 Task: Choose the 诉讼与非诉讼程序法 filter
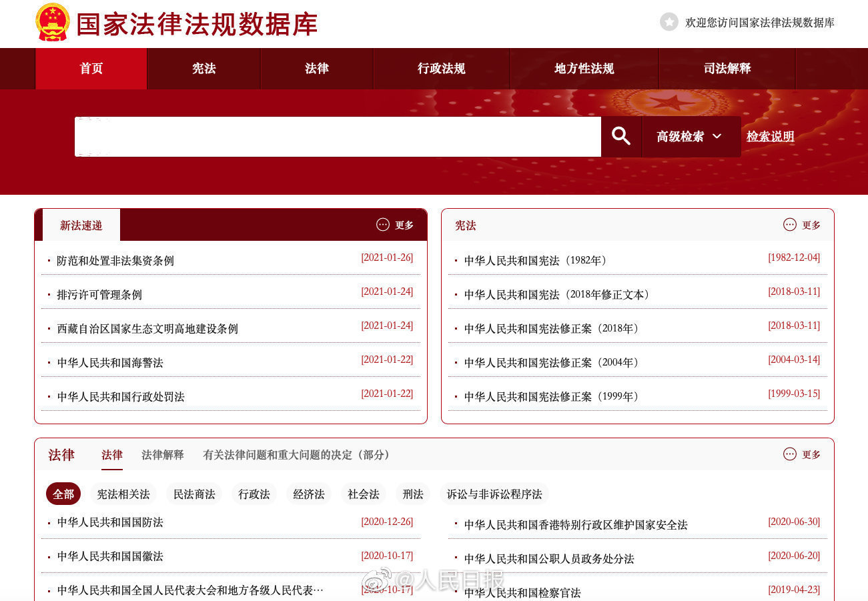[x=494, y=494]
